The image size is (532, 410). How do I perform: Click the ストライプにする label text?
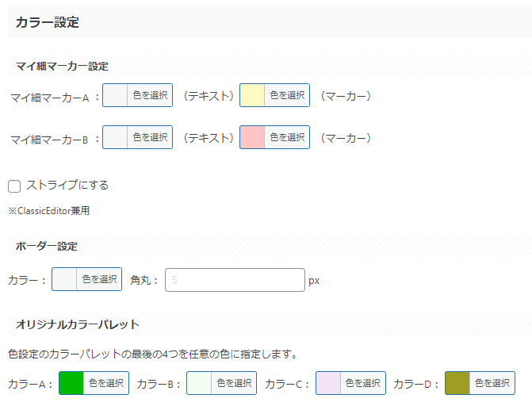click(67, 186)
